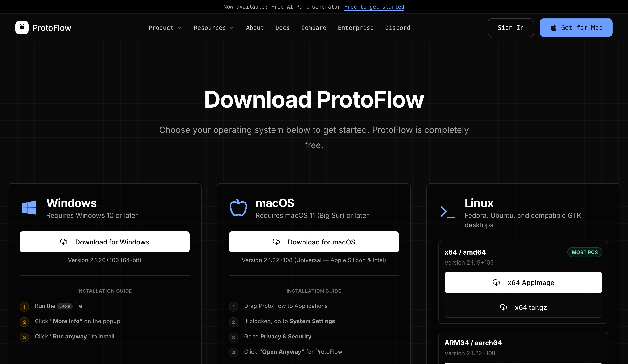628x364 pixels.
Task: Click 'Requires Windows 10 or later' text
Action: pos(92,215)
